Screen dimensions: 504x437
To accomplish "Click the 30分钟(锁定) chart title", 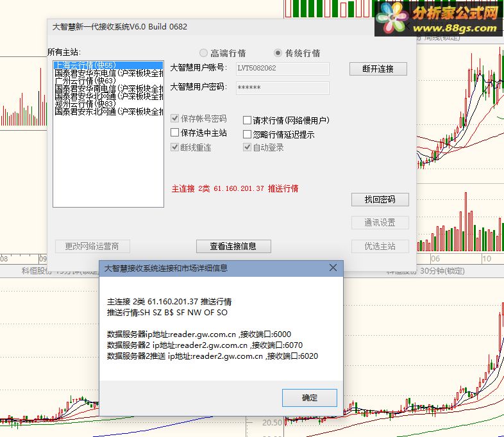I will [x=442, y=271].
